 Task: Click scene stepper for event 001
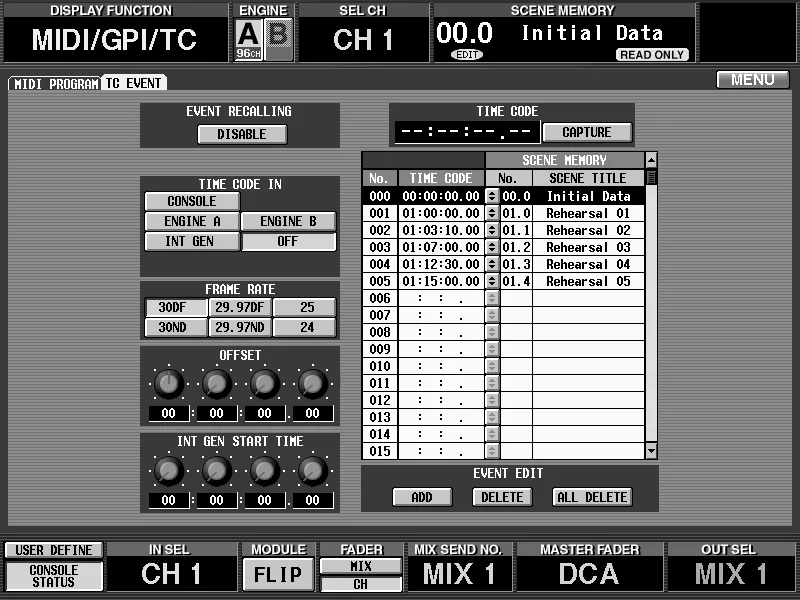[492, 213]
